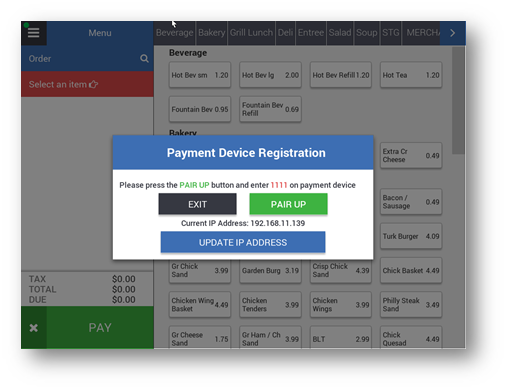
Task: Open the STG tab
Action: [x=391, y=33]
